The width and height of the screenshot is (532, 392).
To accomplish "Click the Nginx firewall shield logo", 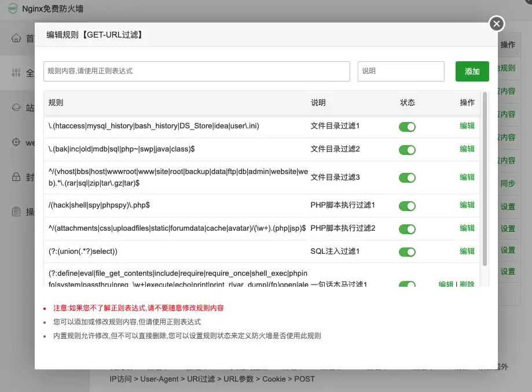I will (x=13, y=9).
